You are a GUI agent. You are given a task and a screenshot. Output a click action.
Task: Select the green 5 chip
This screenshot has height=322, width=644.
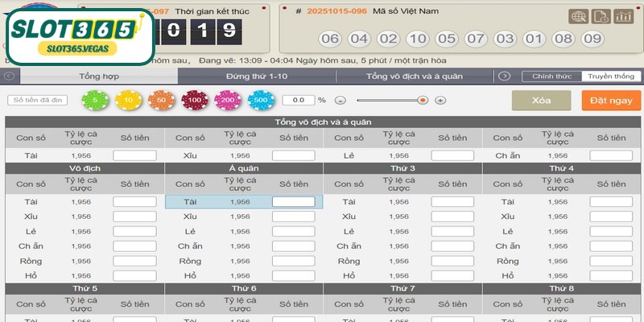[x=95, y=100]
